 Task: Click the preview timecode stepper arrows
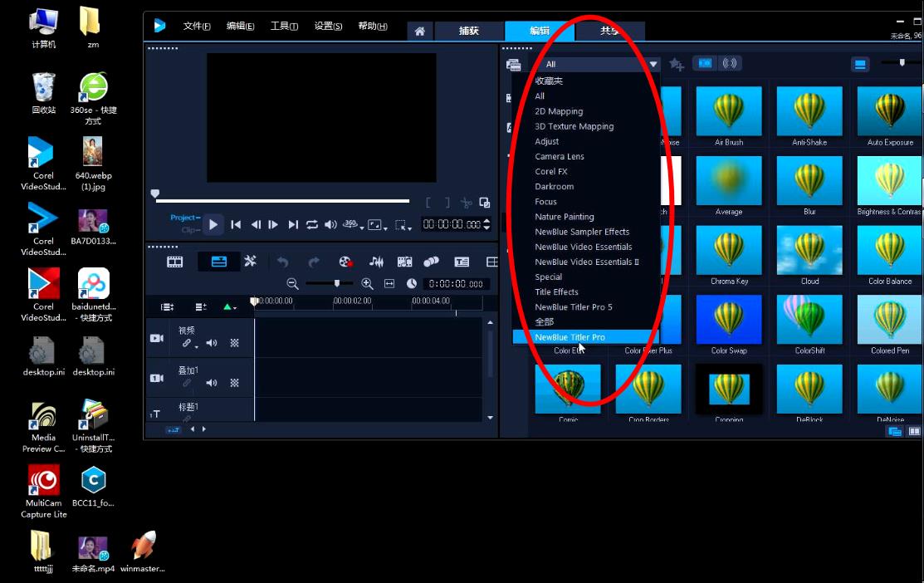coord(486,224)
